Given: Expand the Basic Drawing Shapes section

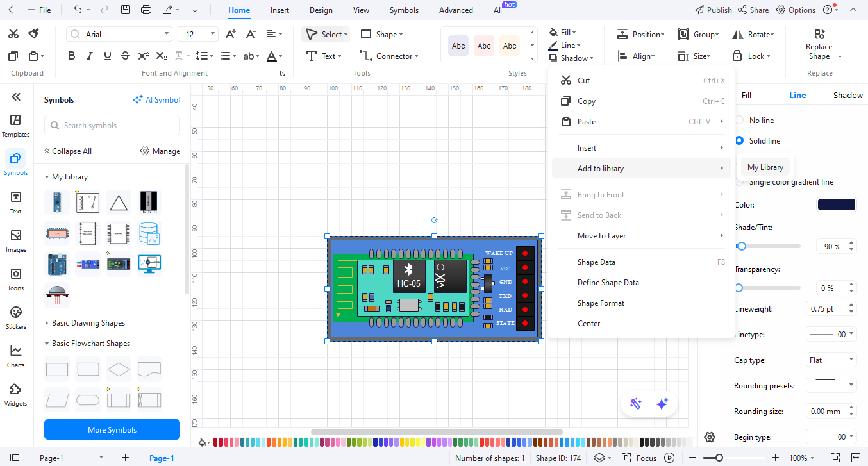Looking at the screenshot, I should pos(47,323).
